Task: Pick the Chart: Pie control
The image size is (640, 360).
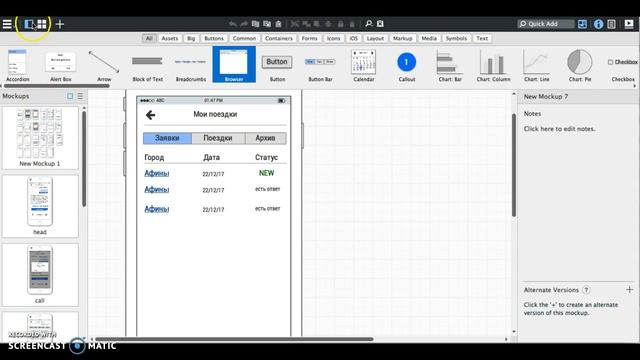Action: tap(580, 65)
